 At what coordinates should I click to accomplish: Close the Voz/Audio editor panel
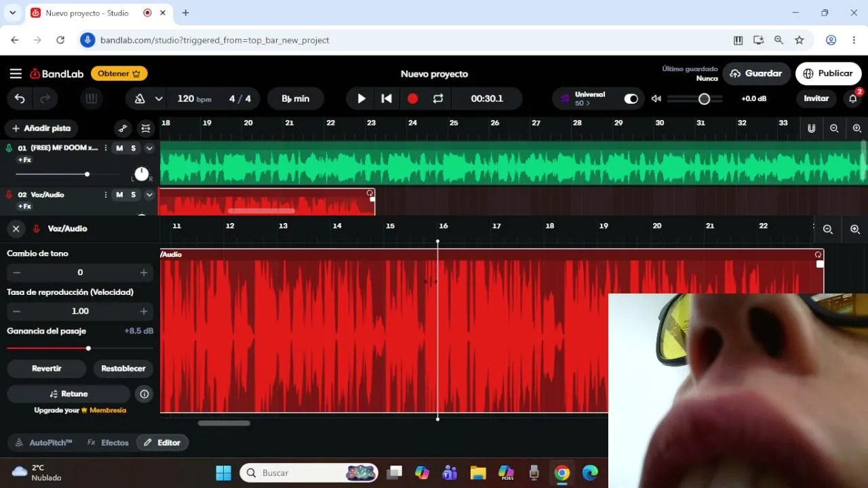pyautogui.click(x=16, y=228)
